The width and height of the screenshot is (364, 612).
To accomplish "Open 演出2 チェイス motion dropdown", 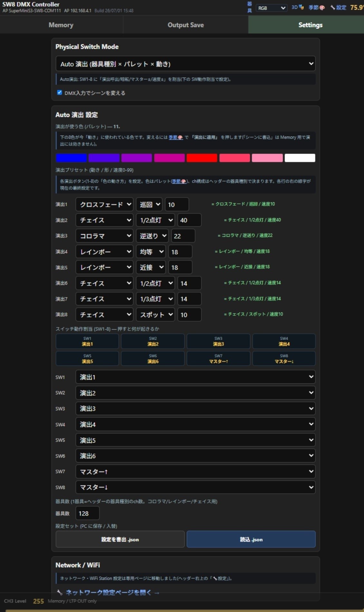I will point(104,220).
